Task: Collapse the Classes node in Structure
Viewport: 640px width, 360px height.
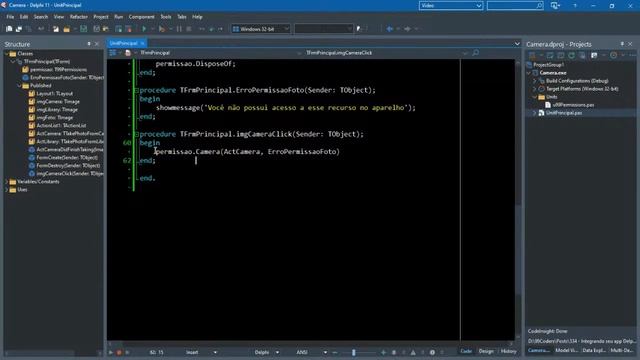Action: 7,53
